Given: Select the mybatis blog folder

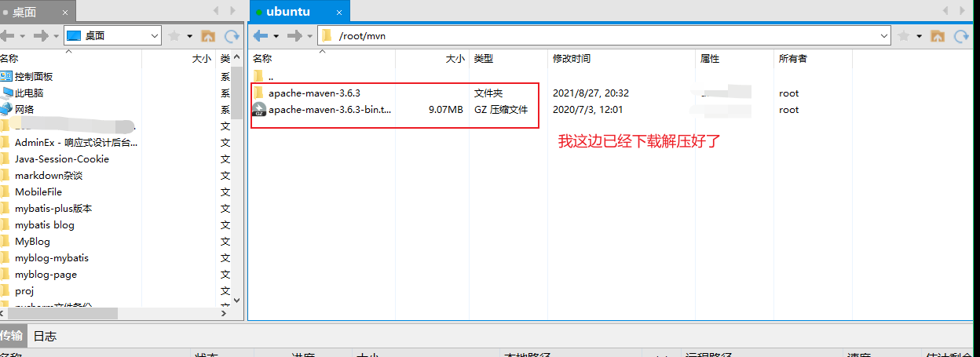Looking at the screenshot, I should (45, 224).
